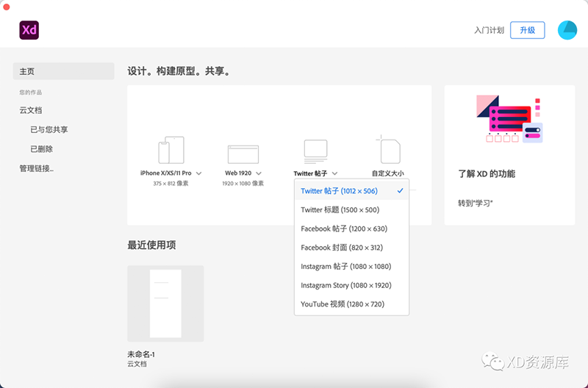Open 已与您共享 shared with you
The image size is (588, 388).
pos(49,130)
